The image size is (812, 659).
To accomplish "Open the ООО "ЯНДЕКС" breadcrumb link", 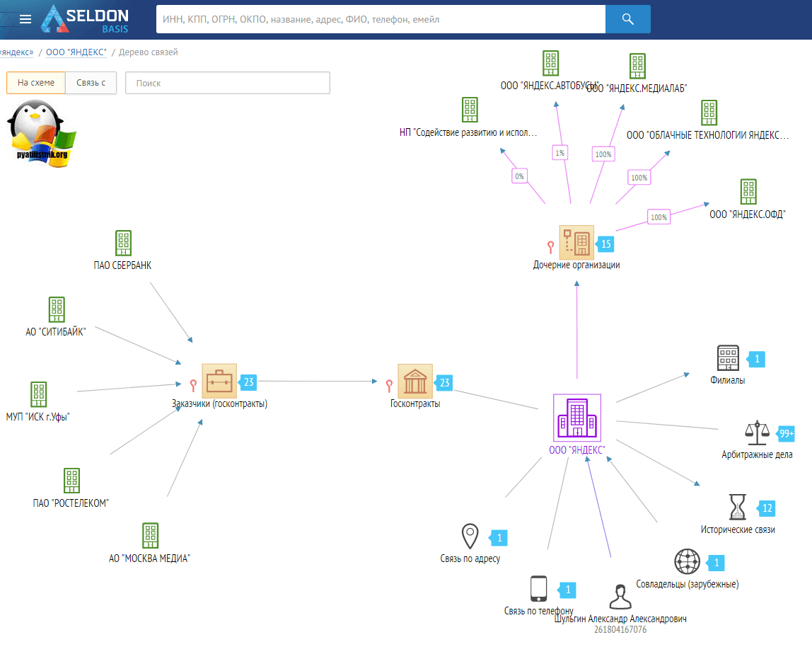I will (76, 52).
